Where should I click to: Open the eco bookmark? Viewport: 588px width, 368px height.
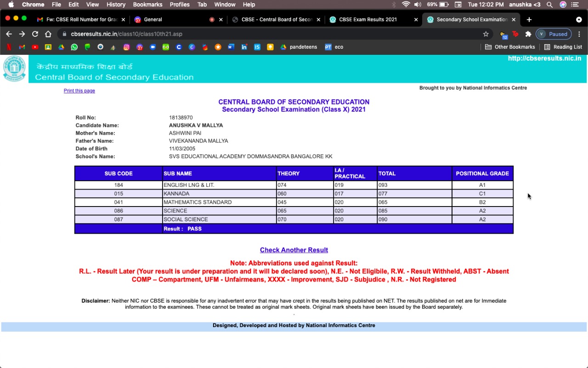coord(334,47)
